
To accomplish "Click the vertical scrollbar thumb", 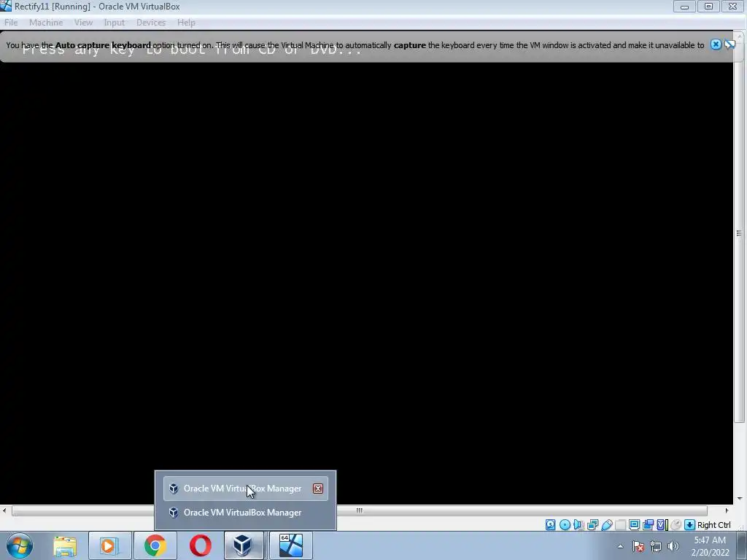I will pos(739,233).
